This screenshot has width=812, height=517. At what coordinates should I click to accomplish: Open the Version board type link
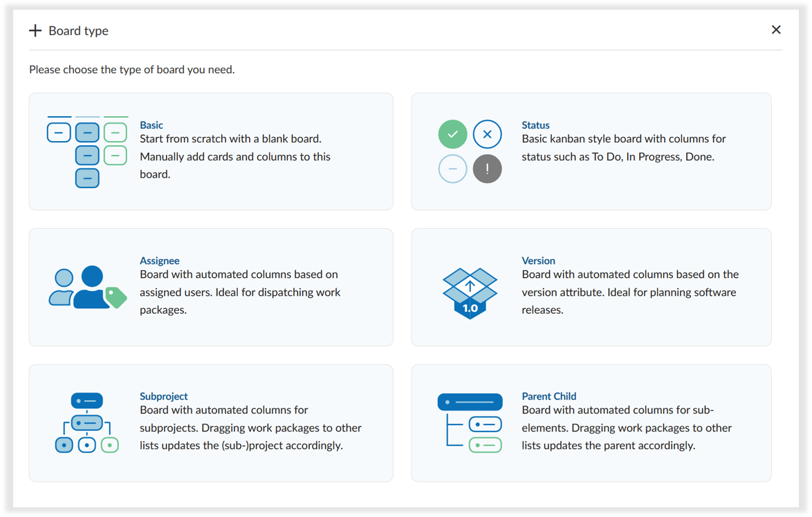[539, 261]
